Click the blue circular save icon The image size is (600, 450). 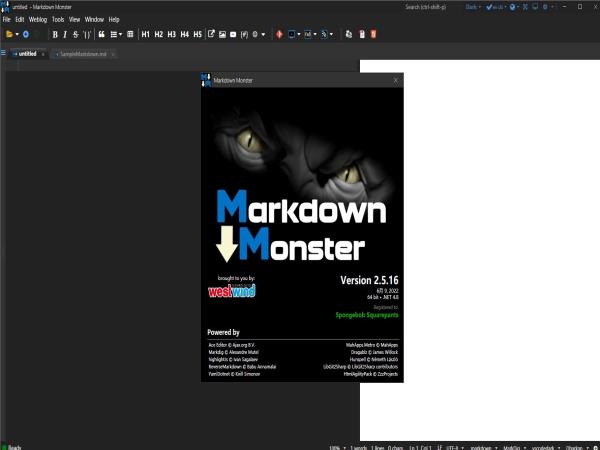click(26, 34)
